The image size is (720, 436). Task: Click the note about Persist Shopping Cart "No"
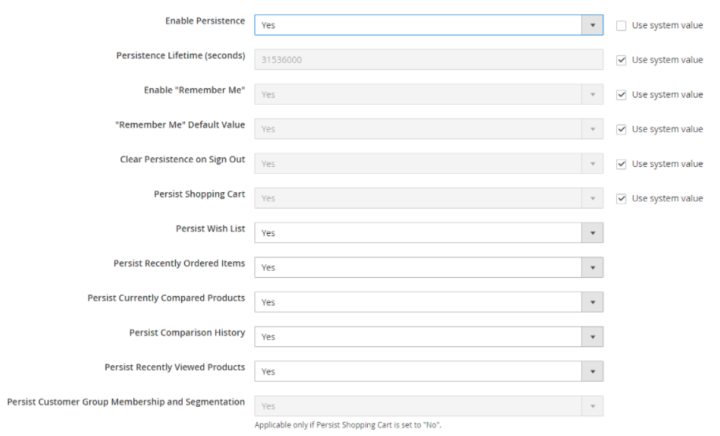click(x=348, y=425)
